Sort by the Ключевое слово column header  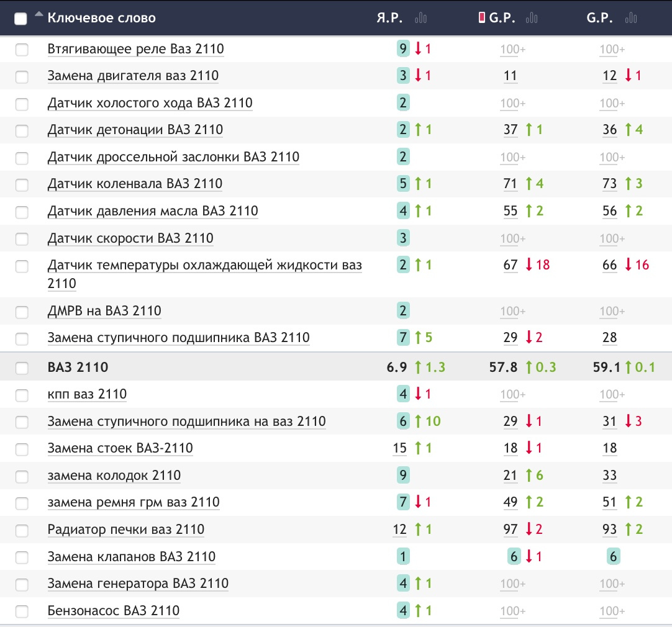pos(102,18)
